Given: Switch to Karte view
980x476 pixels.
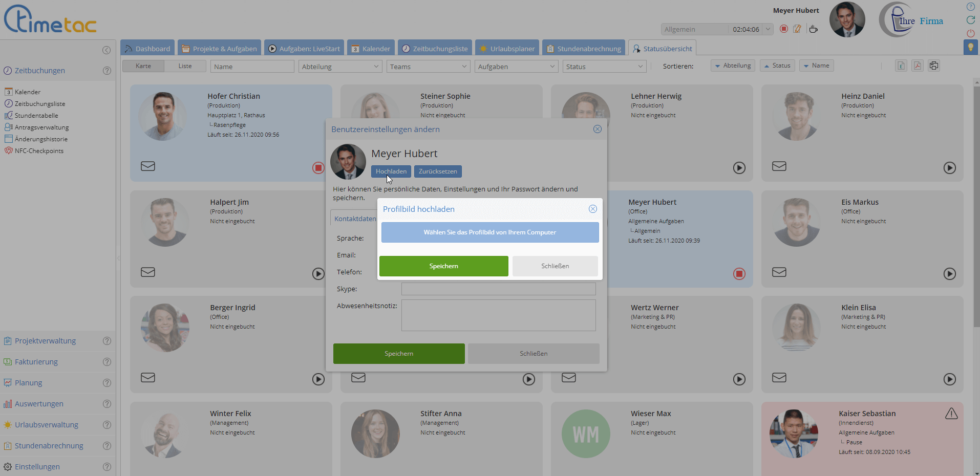Looking at the screenshot, I should click(143, 66).
